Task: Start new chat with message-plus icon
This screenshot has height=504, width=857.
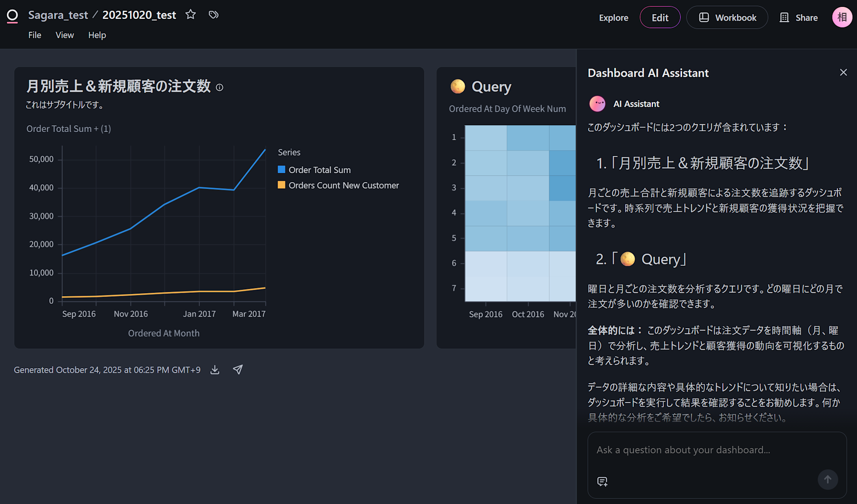Action: 602,481
